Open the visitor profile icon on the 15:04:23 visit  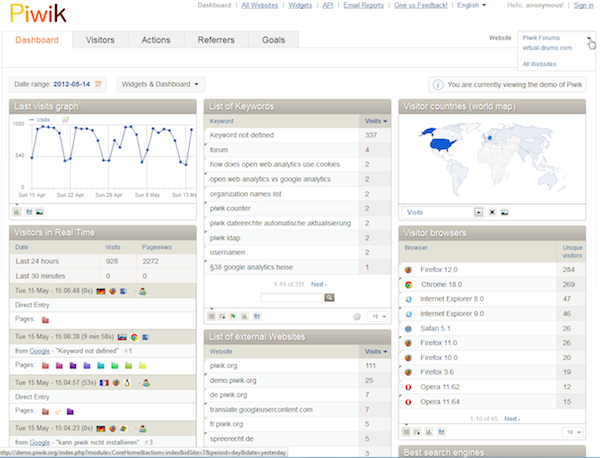(x=143, y=429)
